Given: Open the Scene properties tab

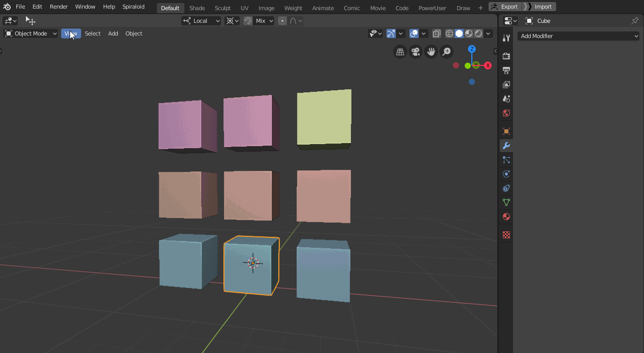Looking at the screenshot, I should point(506,99).
